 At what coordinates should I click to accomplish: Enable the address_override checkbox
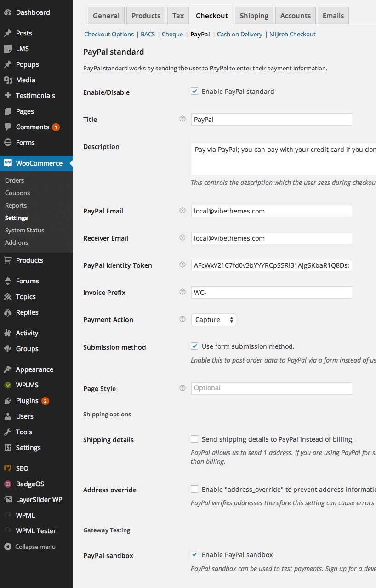[194, 490]
